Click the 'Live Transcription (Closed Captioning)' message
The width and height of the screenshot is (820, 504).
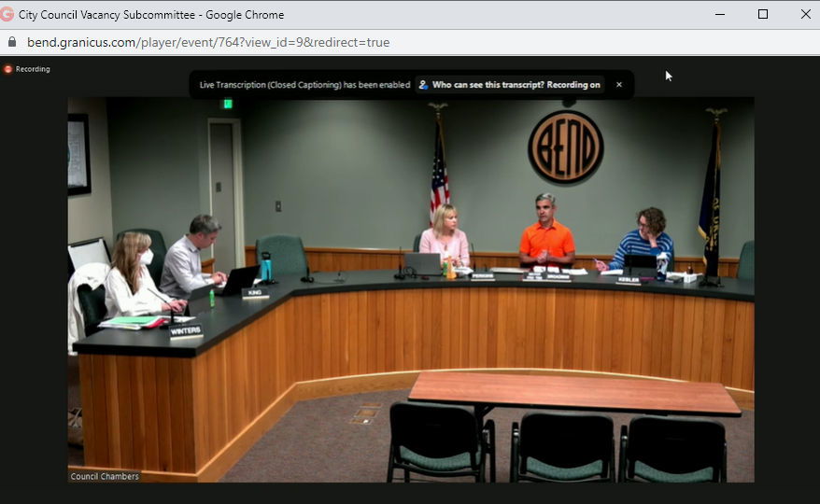click(x=304, y=85)
